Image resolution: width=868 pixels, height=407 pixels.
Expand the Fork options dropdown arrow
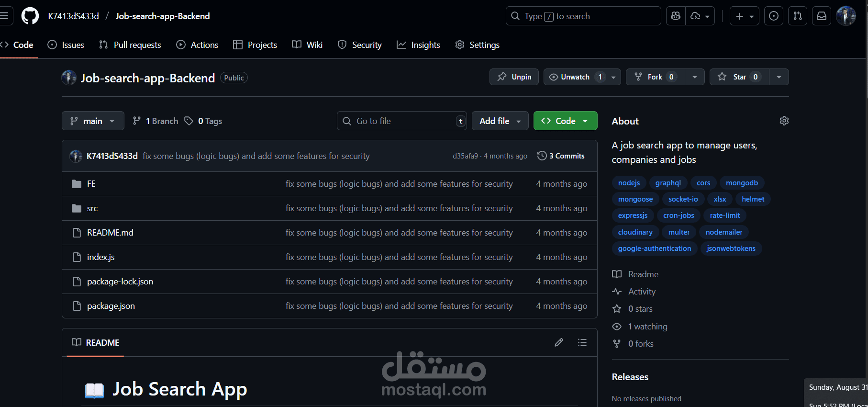(x=695, y=77)
